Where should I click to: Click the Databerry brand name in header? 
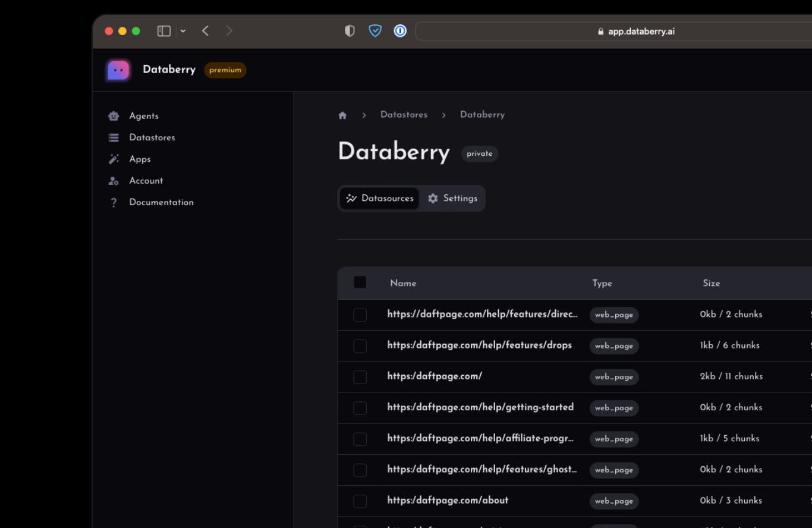click(169, 70)
